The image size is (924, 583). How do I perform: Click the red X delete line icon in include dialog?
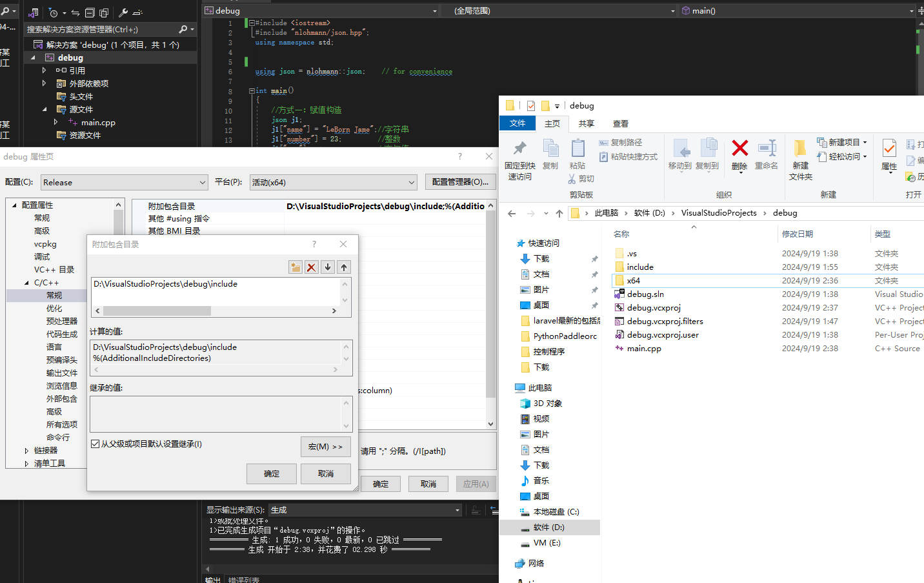pyautogui.click(x=312, y=267)
